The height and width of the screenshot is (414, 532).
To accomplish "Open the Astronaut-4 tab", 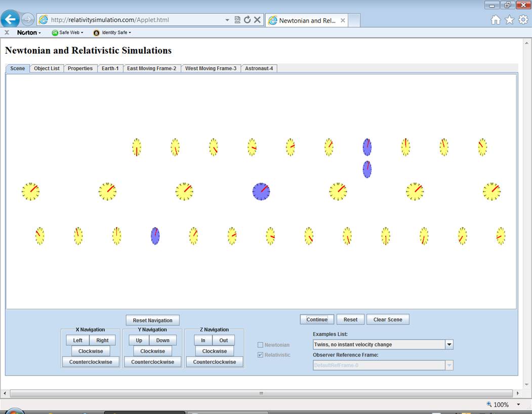I will (x=259, y=68).
